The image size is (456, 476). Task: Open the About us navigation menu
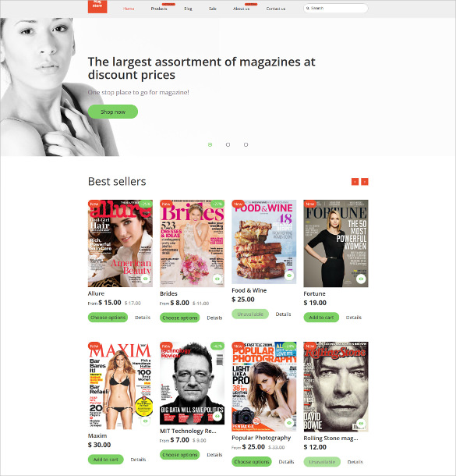click(x=242, y=9)
